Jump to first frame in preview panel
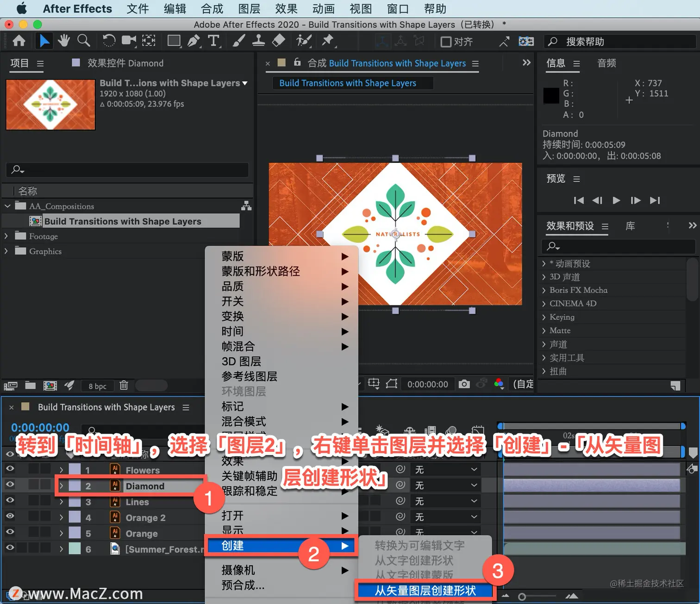The height and width of the screenshot is (604, 700). (579, 200)
